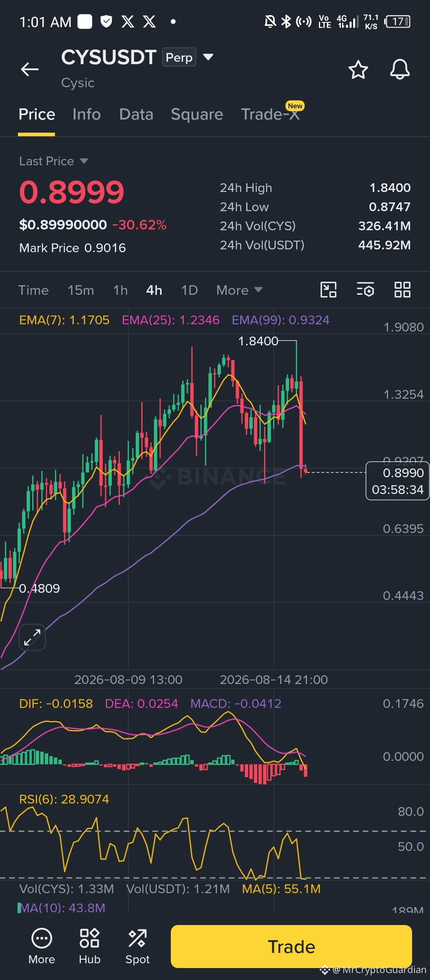Viewport: 430px width, 980px height.
Task: Tap the EMA(99): 0.9324 indicator label
Action: click(x=281, y=320)
